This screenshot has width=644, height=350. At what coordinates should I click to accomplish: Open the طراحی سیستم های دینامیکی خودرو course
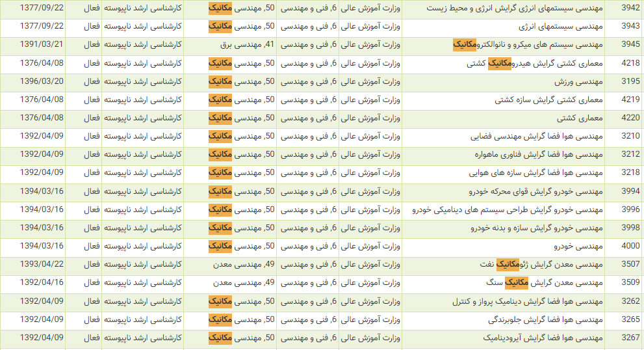tap(508, 209)
